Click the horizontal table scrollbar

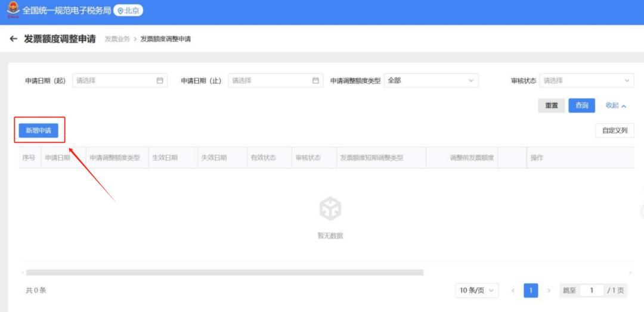(x=224, y=272)
